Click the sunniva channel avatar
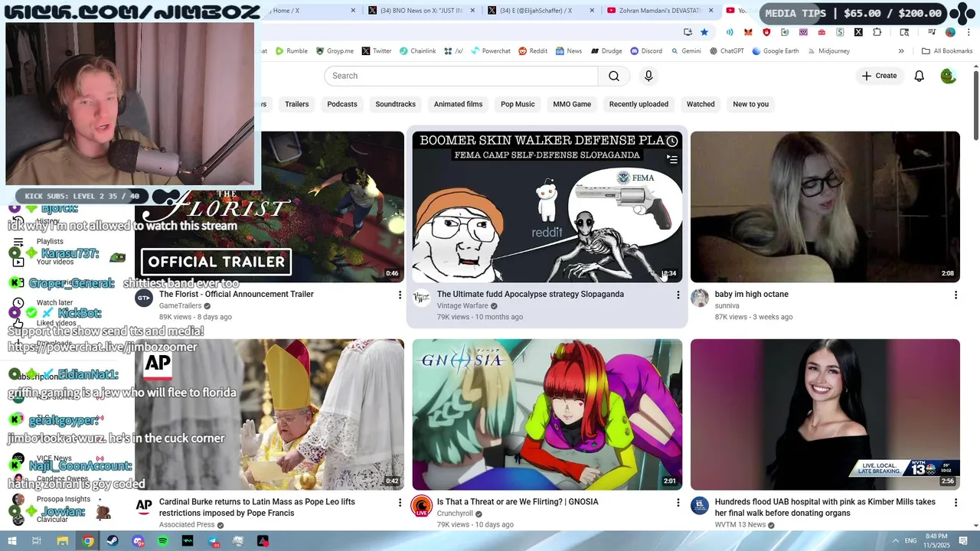 point(700,298)
